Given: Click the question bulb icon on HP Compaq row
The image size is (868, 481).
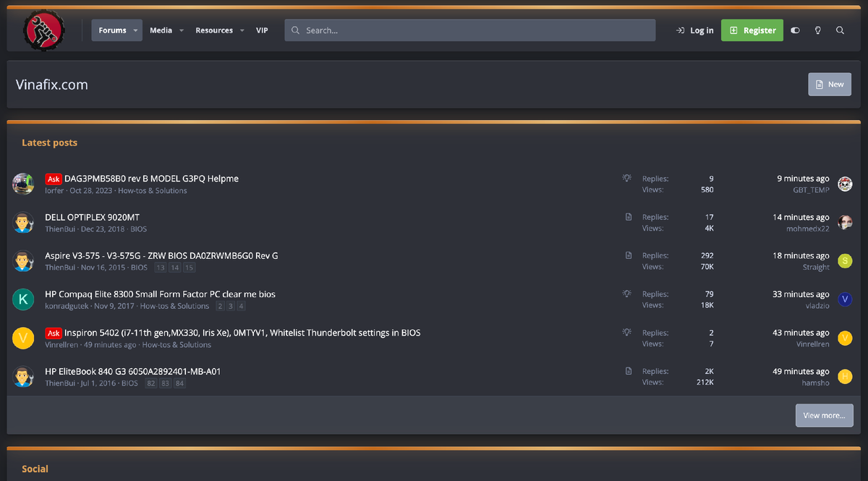Looking at the screenshot, I should [627, 294].
